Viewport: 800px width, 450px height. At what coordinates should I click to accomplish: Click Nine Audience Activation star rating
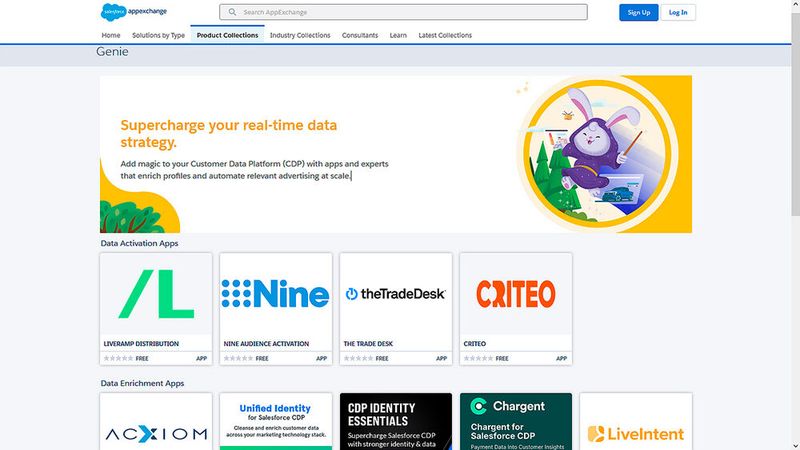click(238, 359)
